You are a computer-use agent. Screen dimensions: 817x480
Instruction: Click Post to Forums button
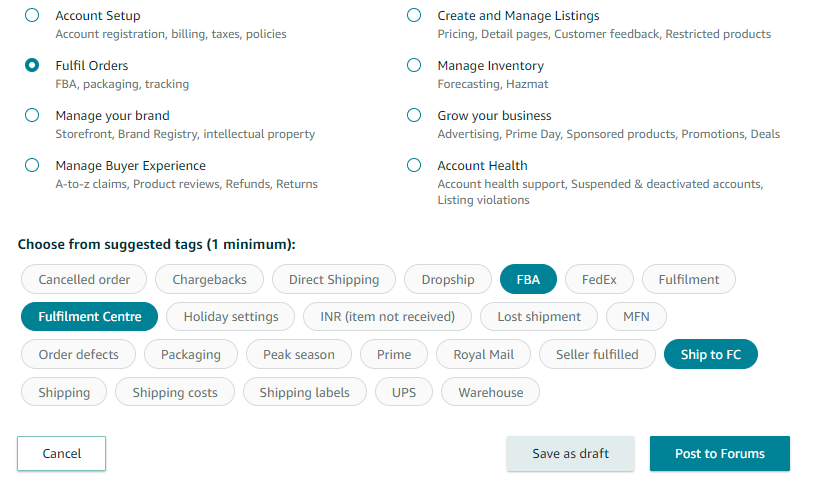[x=720, y=453]
